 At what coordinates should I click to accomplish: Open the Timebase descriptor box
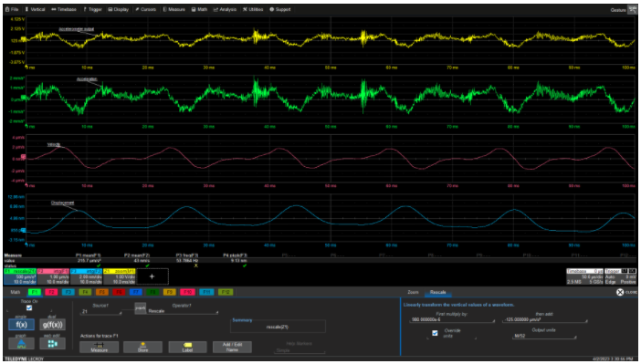[x=584, y=276]
